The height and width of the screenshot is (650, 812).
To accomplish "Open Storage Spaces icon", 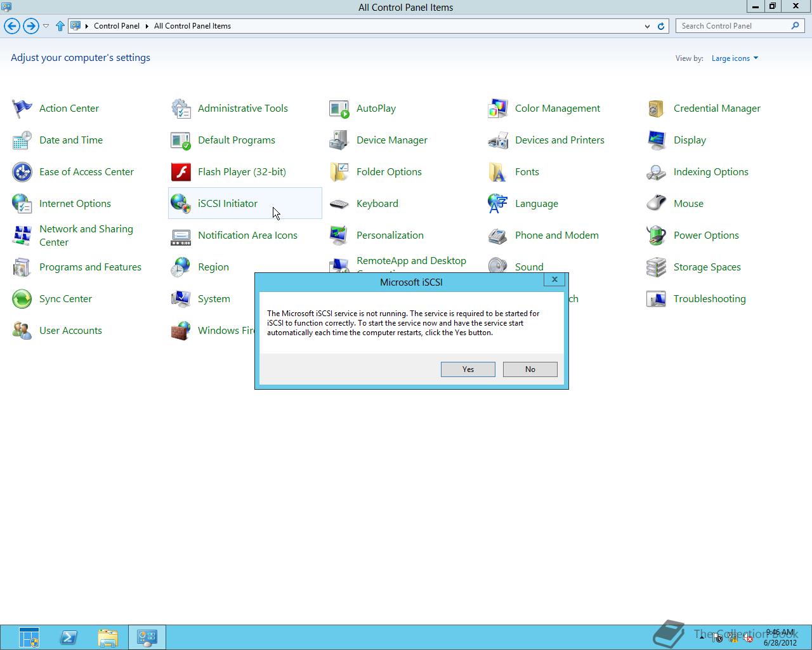I will point(657,267).
